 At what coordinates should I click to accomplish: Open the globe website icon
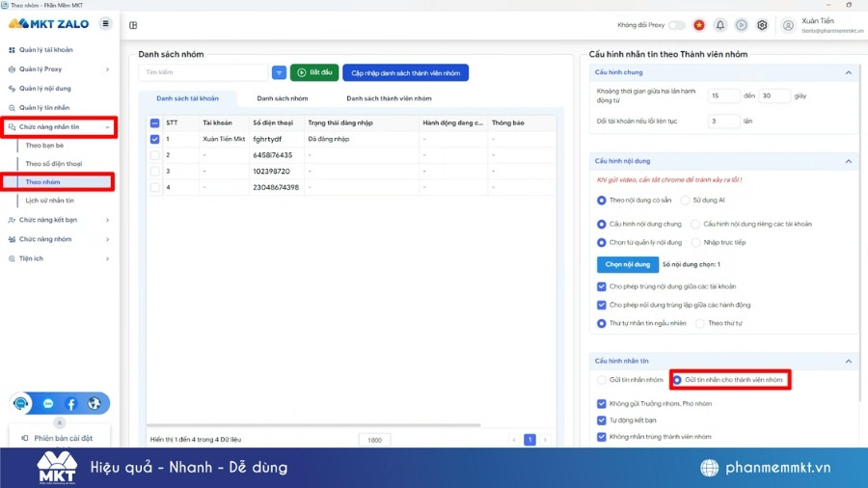[x=94, y=404]
